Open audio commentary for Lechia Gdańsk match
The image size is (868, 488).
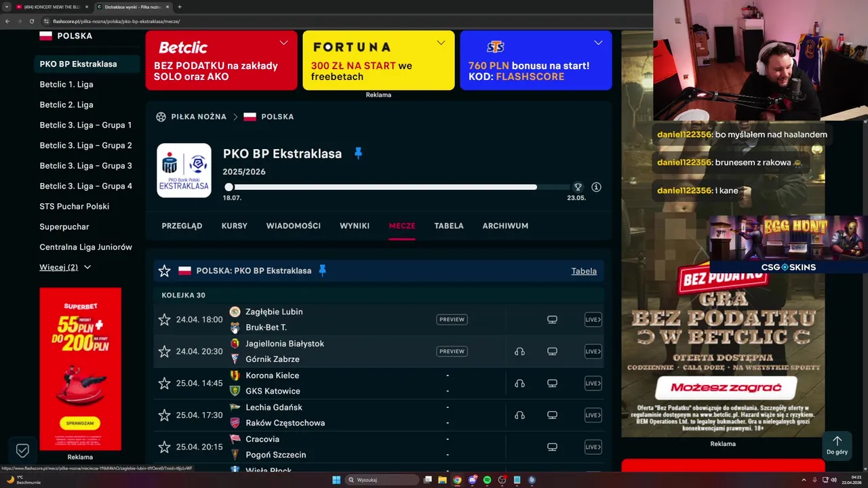[x=519, y=415]
